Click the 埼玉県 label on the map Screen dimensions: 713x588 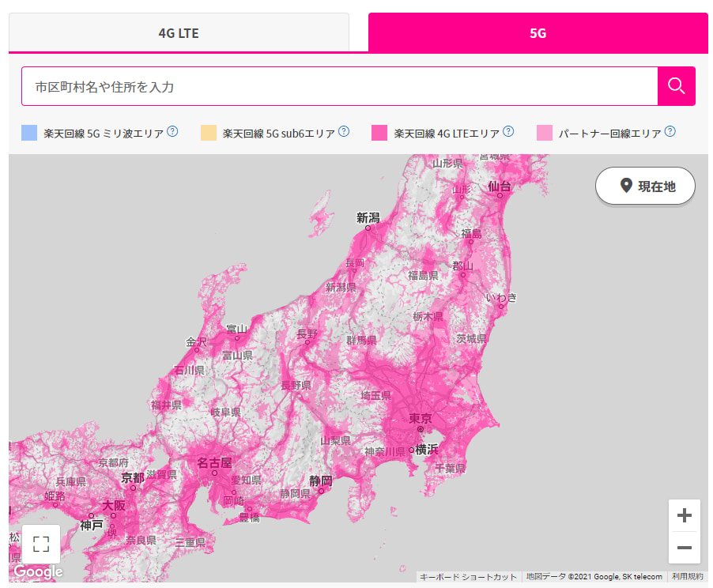point(376,395)
